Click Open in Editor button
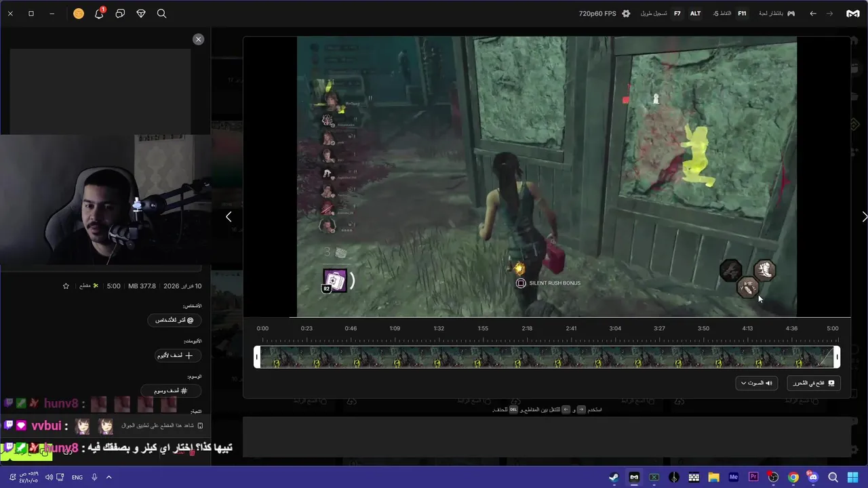Image resolution: width=868 pixels, height=488 pixels. pyautogui.click(x=814, y=383)
